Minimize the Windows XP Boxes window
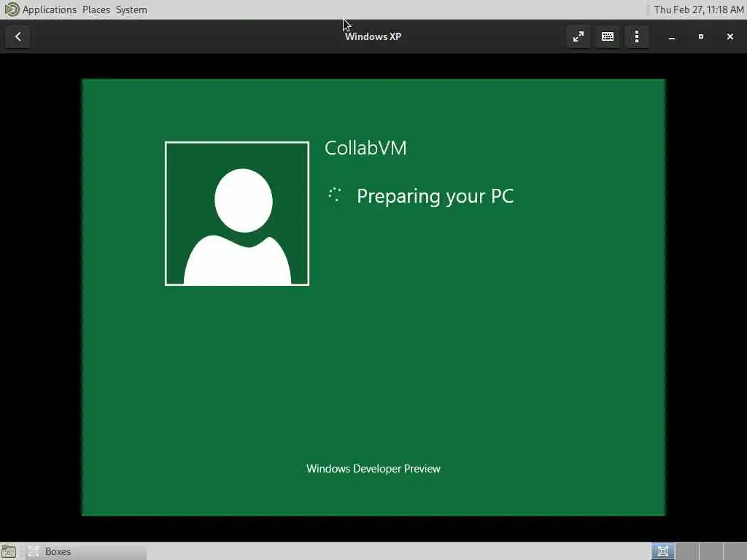Viewport: 747px width, 560px height. point(672,36)
